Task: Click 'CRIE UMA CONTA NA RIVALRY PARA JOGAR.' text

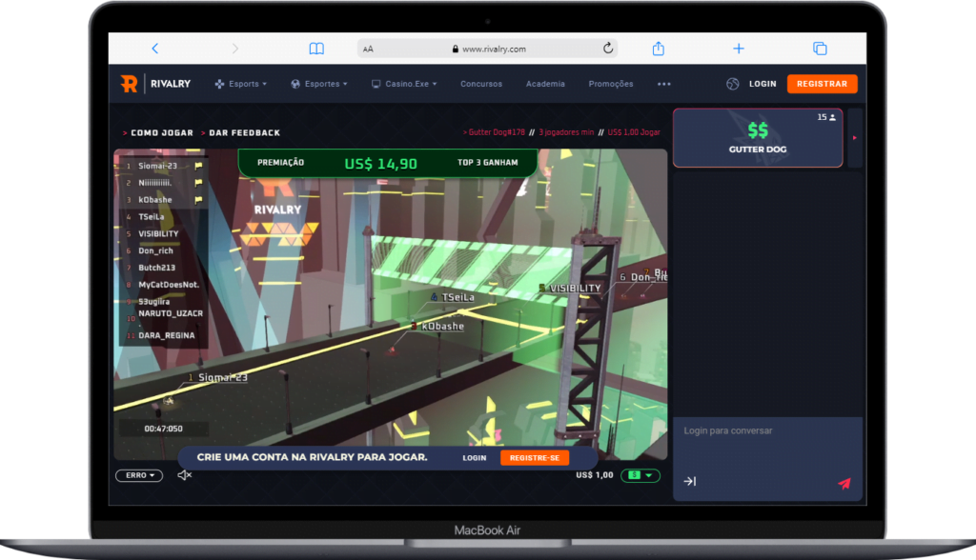Action: (312, 457)
